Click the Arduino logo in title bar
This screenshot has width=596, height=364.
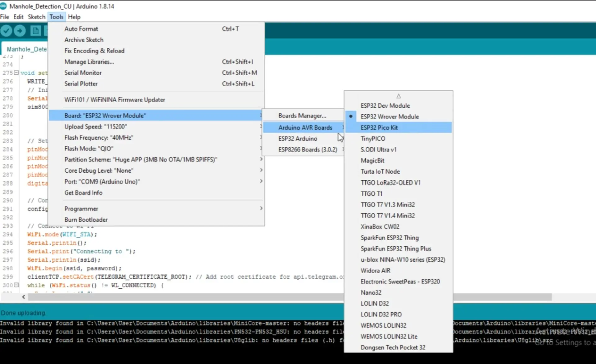click(3, 6)
